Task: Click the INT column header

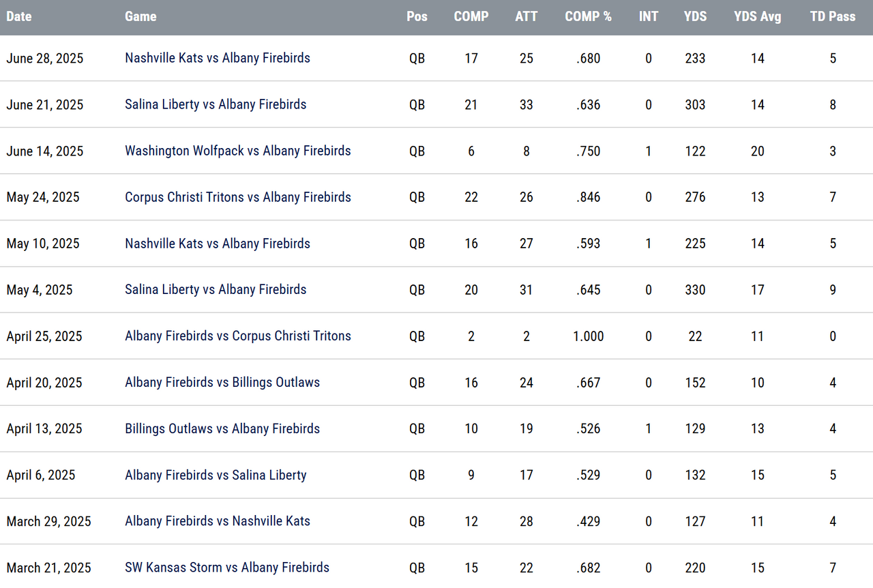Action: 649,16
